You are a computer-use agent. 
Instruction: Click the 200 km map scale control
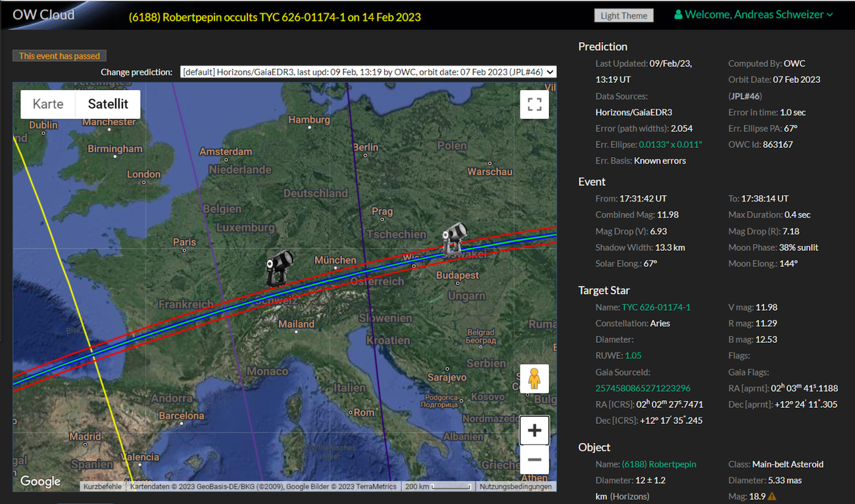pyautogui.click(x=439, y=487)
